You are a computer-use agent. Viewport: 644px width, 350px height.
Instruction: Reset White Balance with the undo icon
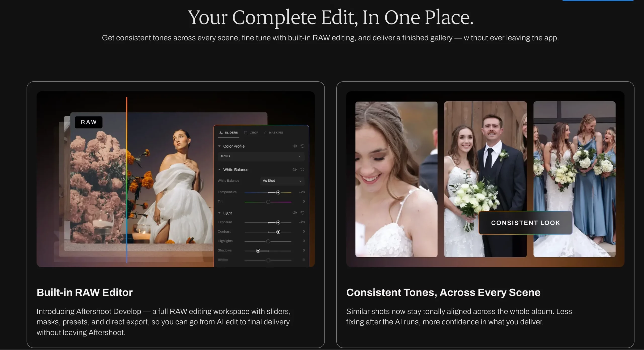click(x=302, y=170)
